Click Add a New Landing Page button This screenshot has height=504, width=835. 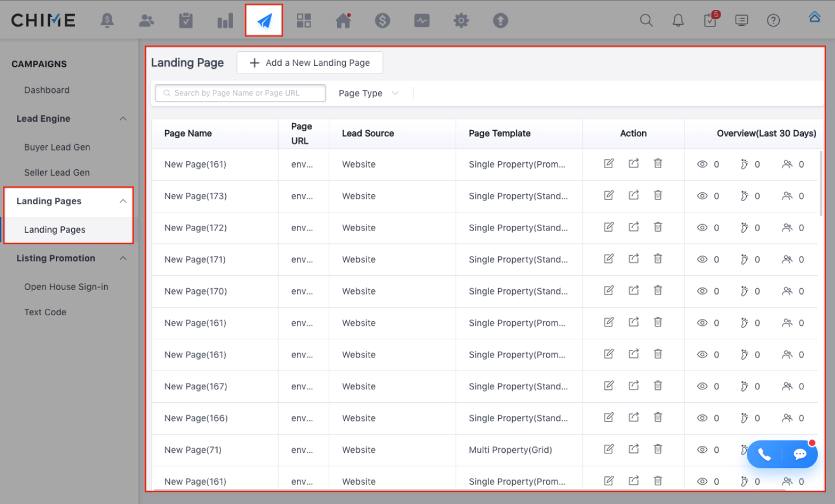tap(310, 63)
